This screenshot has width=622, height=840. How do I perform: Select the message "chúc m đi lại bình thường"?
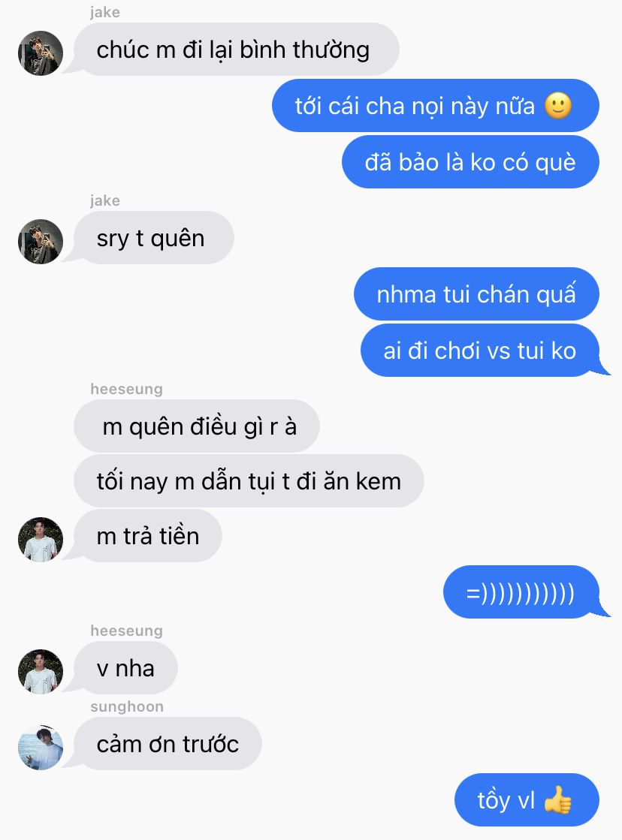tap(236, 50)
